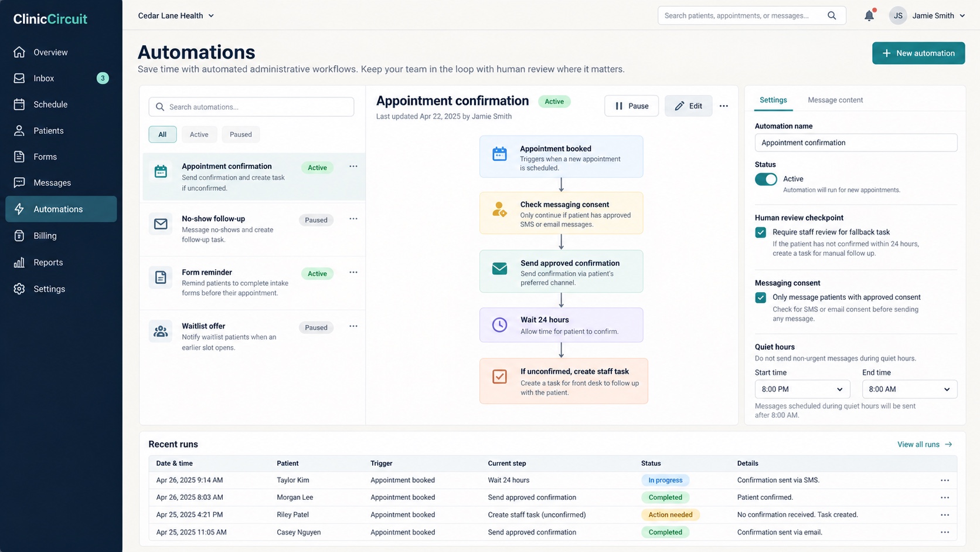The height and width of the screenshot is (552, 980).
Task: Click the New automation button
Action: tap(918, 53)
